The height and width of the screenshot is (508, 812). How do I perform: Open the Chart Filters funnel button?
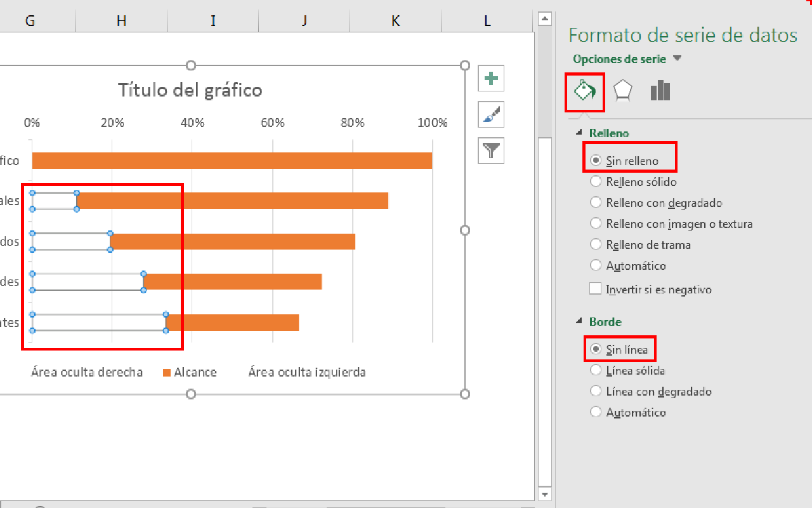(x=491, y=150)
